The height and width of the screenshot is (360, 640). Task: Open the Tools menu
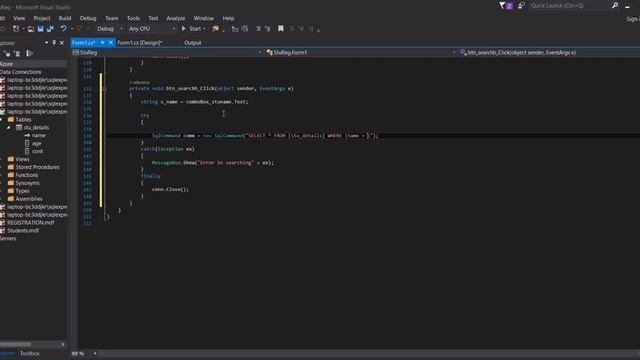pyautogui.click(x=133, y=18)
